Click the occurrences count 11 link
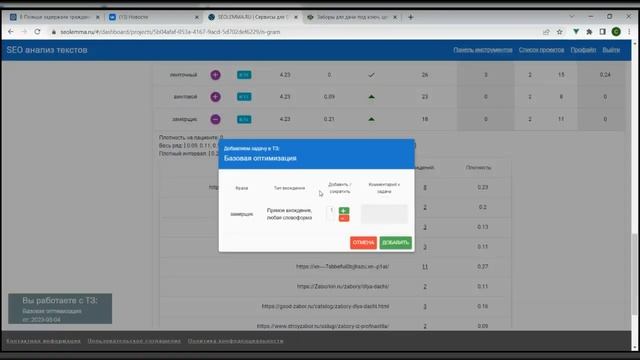The width and height of the screenshot is (640, 360). click(x=425, y=267)
